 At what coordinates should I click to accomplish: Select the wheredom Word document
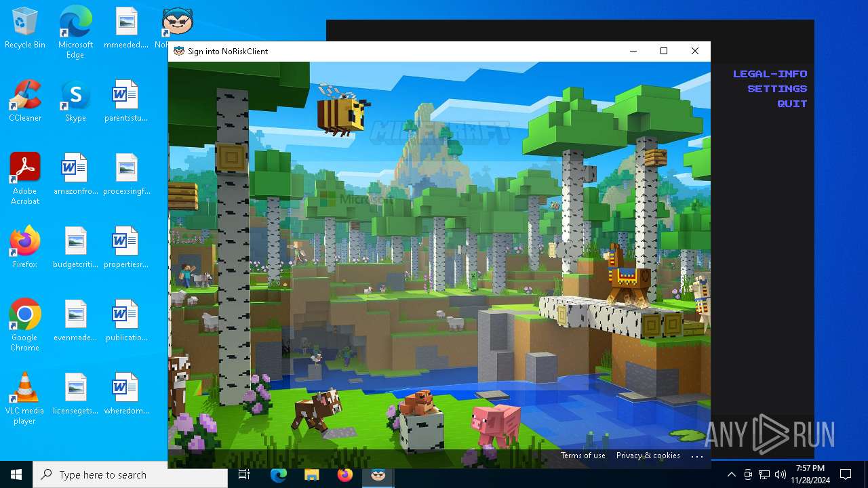click(126, 394)
